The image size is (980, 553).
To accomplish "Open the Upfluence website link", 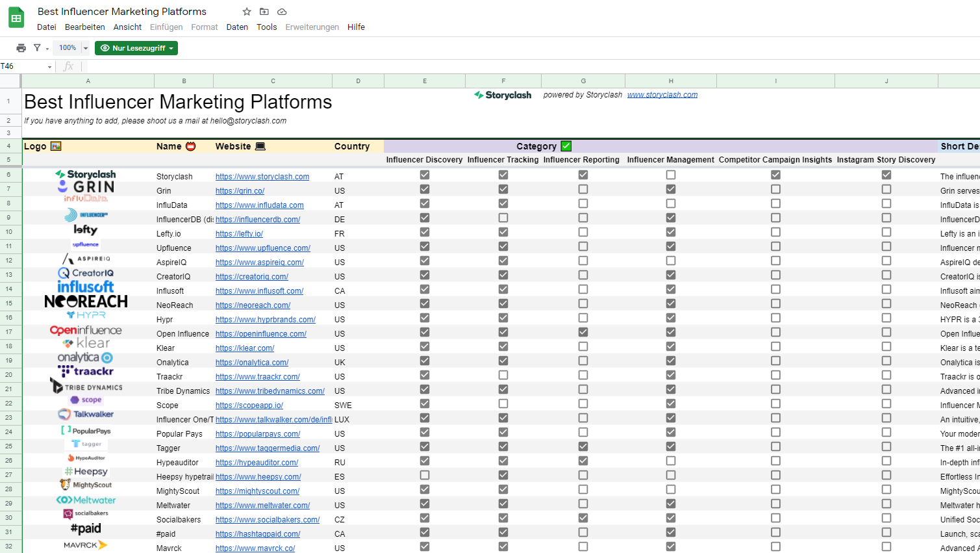I will [262, 248].
